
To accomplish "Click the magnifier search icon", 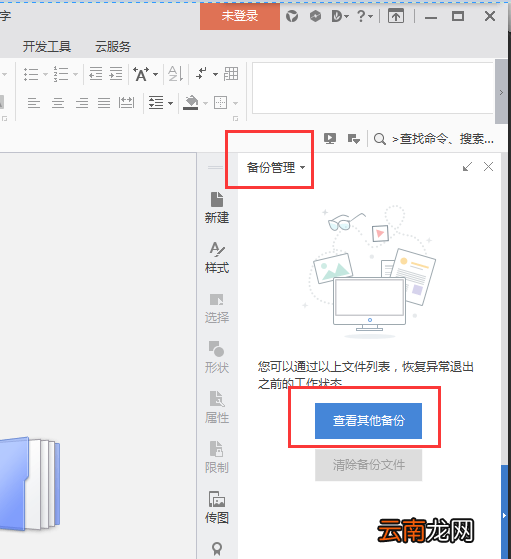I will 380,139.
